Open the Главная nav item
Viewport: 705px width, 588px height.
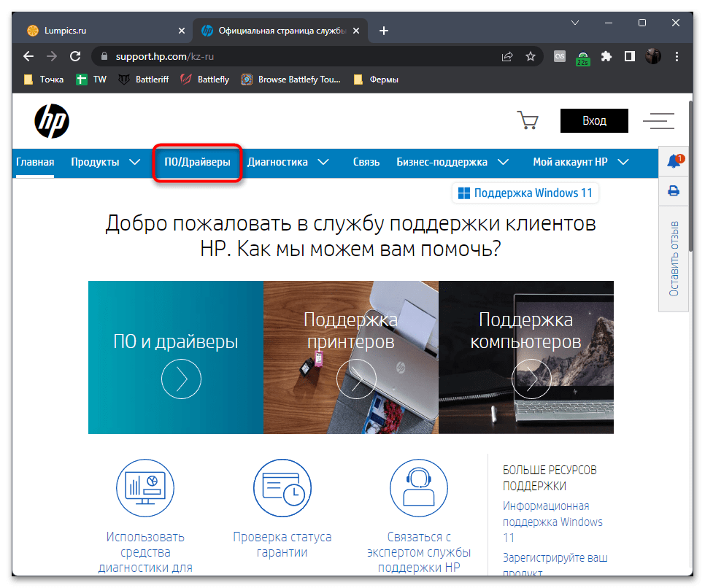[x=35, y=162]
